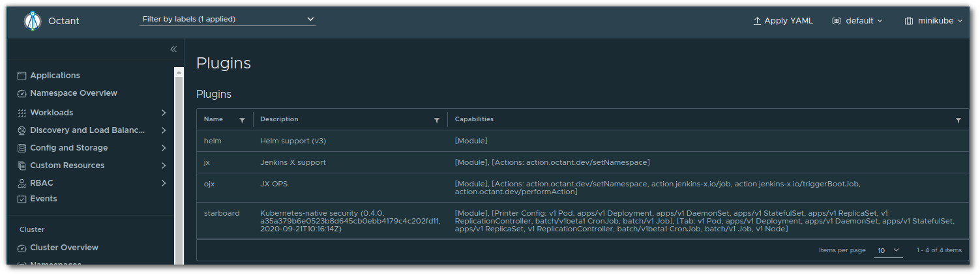Screen dimensions: 980x275
Task: Click the cluster icon beside minikube
Action: 909,21
